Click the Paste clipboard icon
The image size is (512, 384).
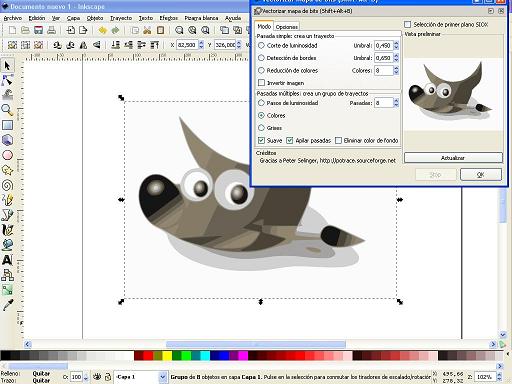click(160, 30)
